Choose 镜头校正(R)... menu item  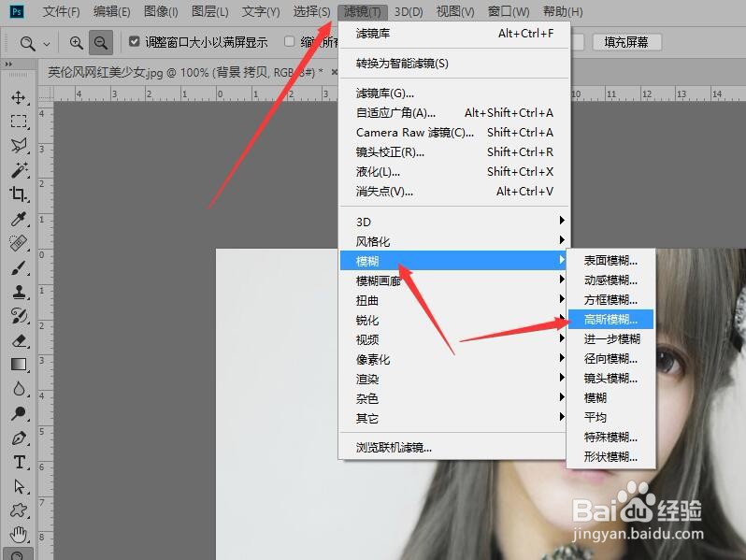(454, 152)
